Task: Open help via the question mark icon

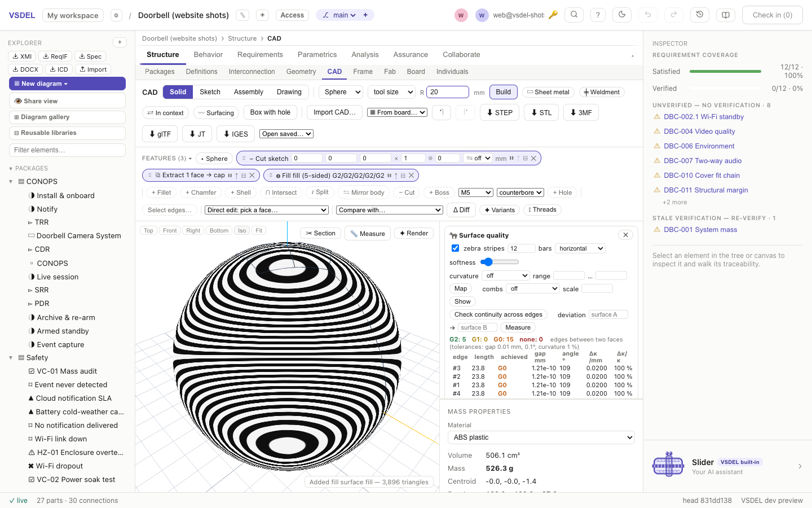Action: coord(598,15)
